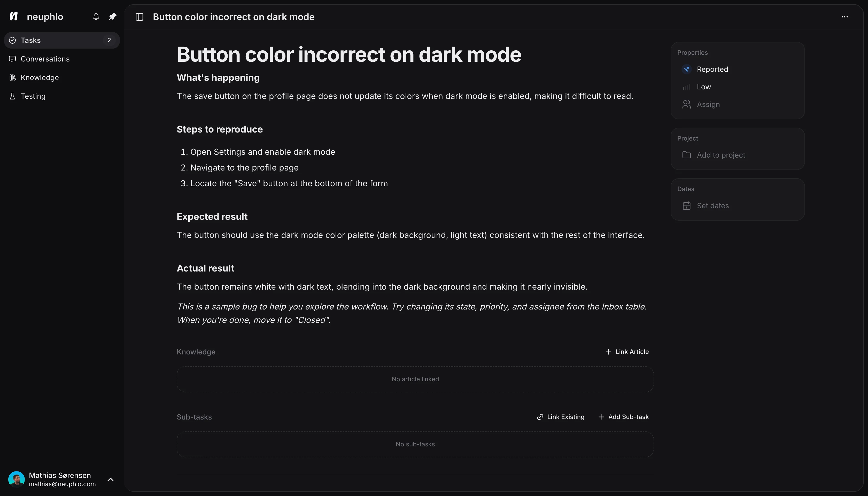868x496 pixels.
Task: Click Add to project
Action: [720, 155]
